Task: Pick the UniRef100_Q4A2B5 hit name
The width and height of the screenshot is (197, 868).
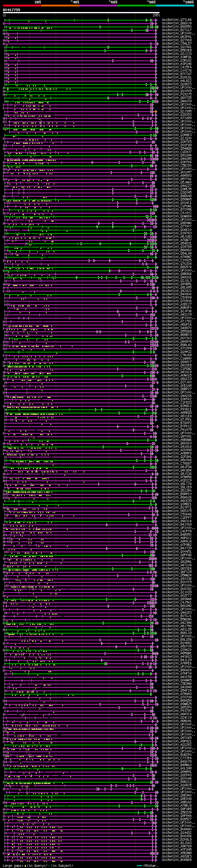Action: tap(176, 159)
